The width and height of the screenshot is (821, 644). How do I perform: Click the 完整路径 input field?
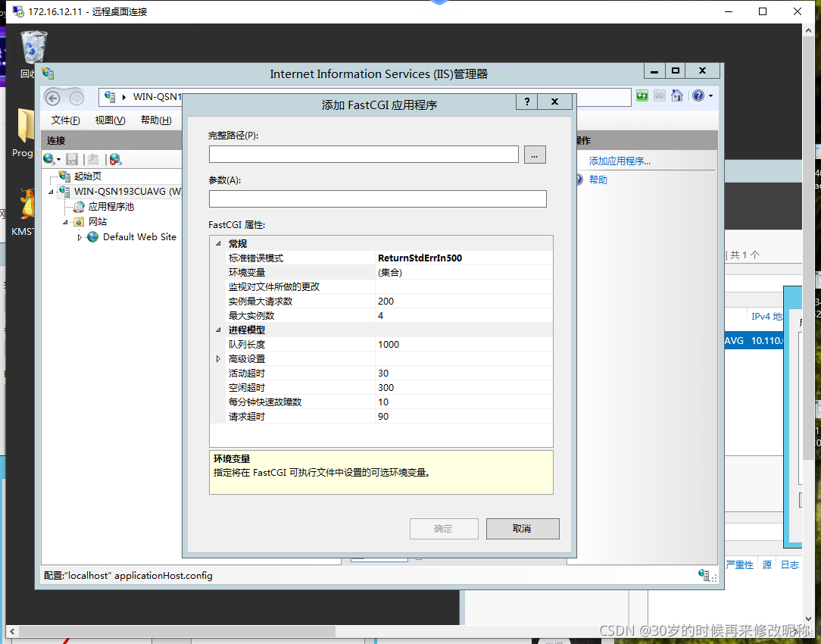[364, 155]
